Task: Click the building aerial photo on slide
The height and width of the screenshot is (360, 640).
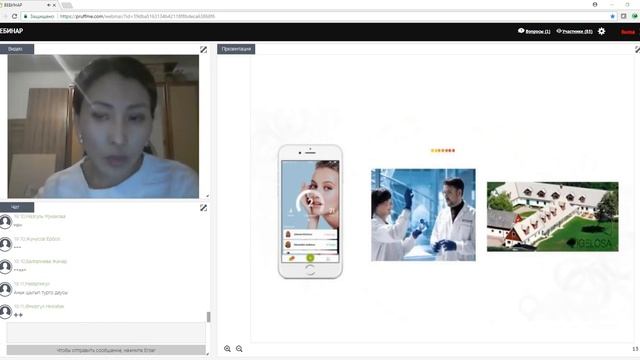Action: [x=553, y=217]
